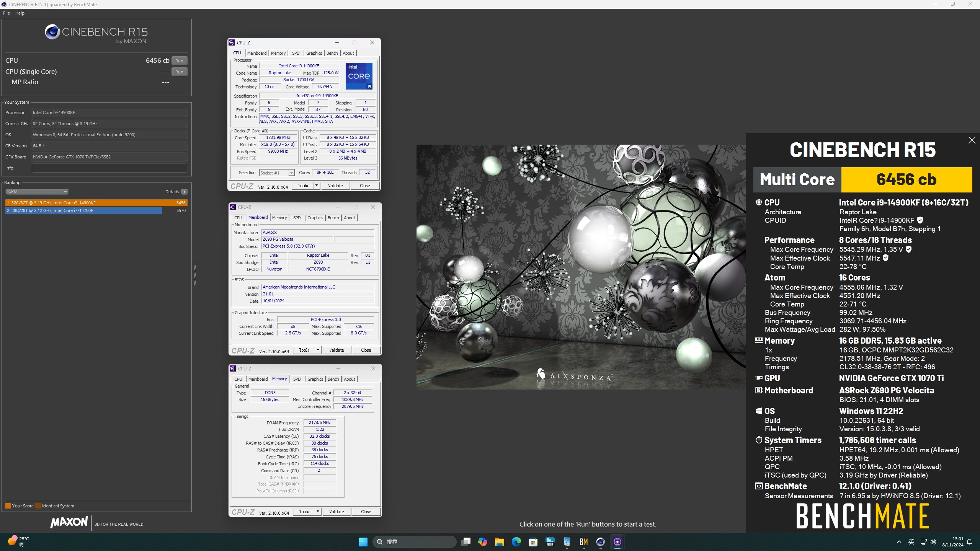Expand Tools dropdown arrow in bottom CPU-Z

[x=318, y=512]
